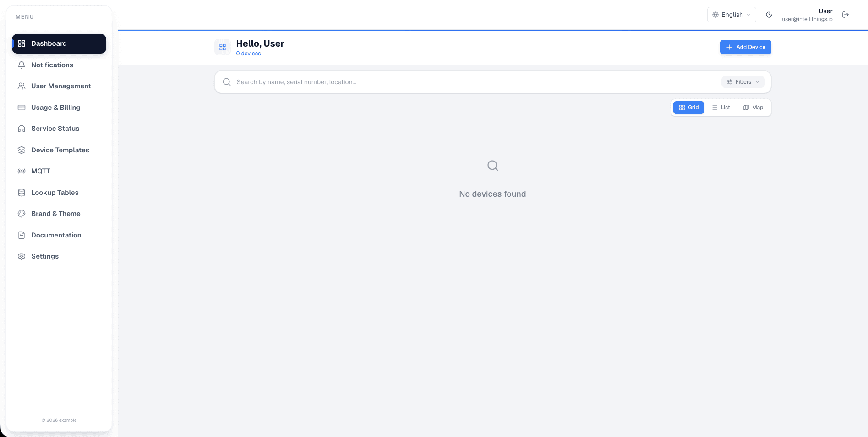This screenshot has height=437, width=868.
Task: Switch to Map view
Action: (x=753, y=108)
